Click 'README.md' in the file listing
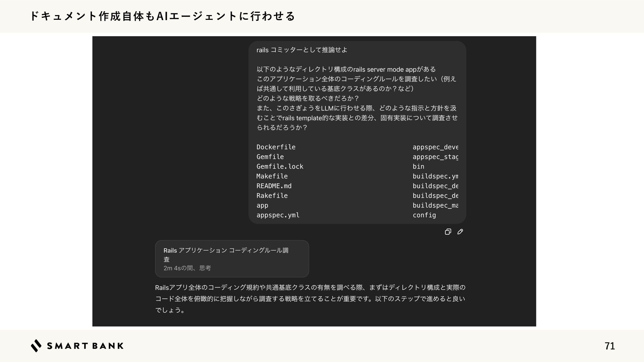This screenshot has width=644, height=362. click(274, 186)
